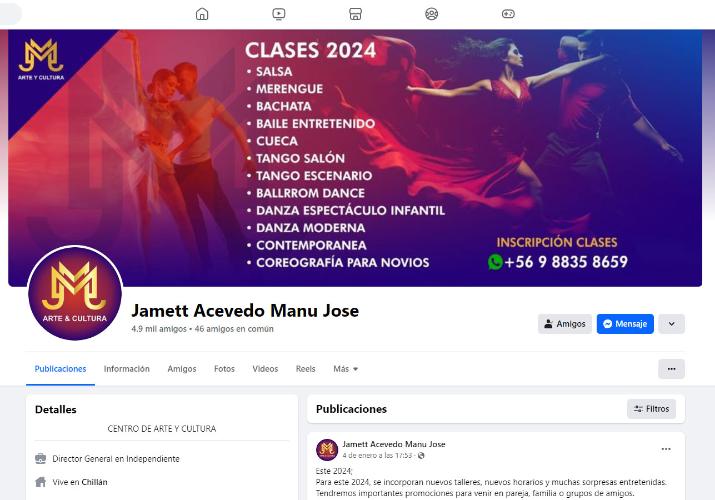Send a message with Mensaje button

click(625, 324)
